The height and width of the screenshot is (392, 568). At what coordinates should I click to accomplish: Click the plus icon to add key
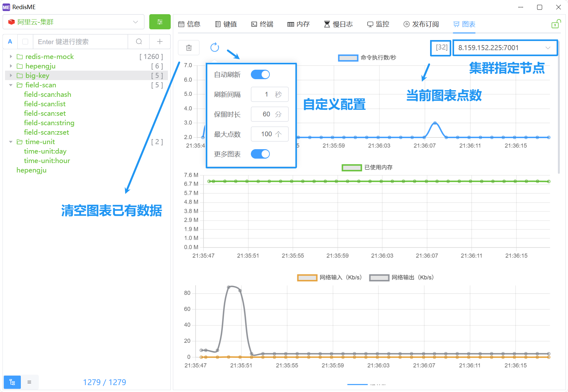click(x=160, y=42)
